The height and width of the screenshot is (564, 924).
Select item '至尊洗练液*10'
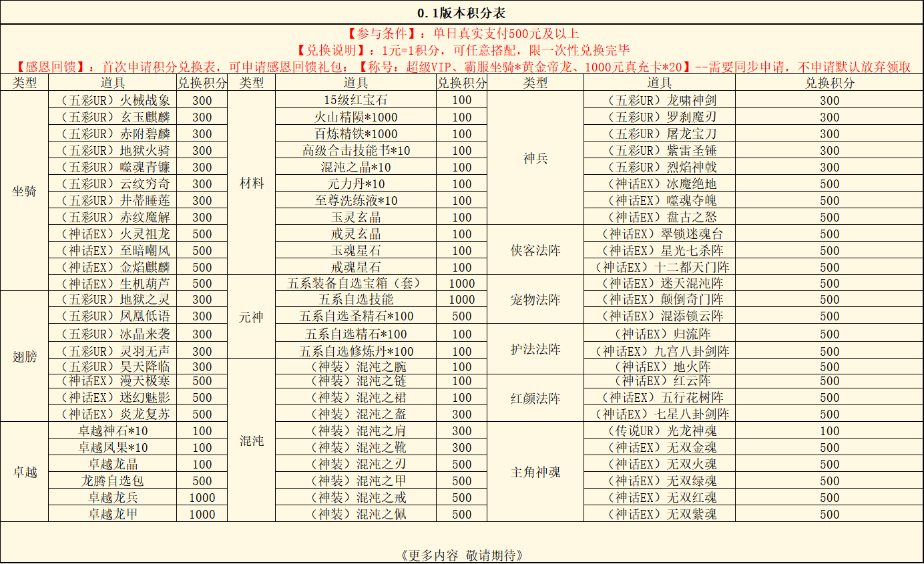(x=356, y=200)
